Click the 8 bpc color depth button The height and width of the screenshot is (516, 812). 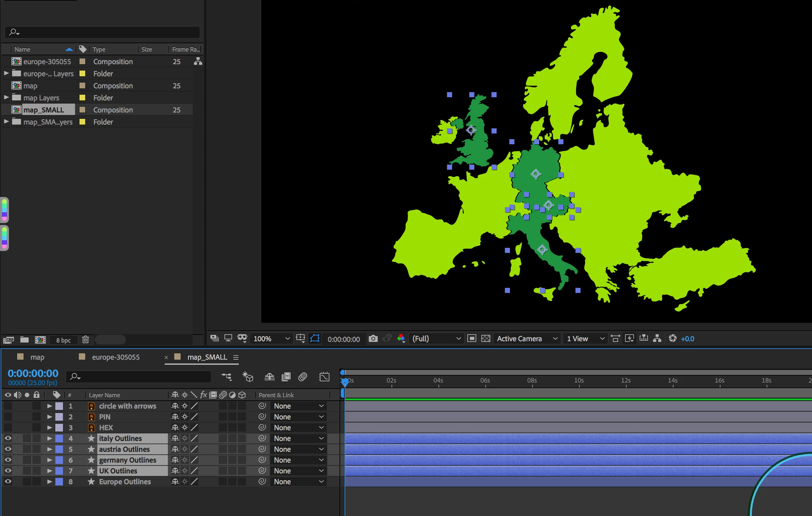[63, 340]
